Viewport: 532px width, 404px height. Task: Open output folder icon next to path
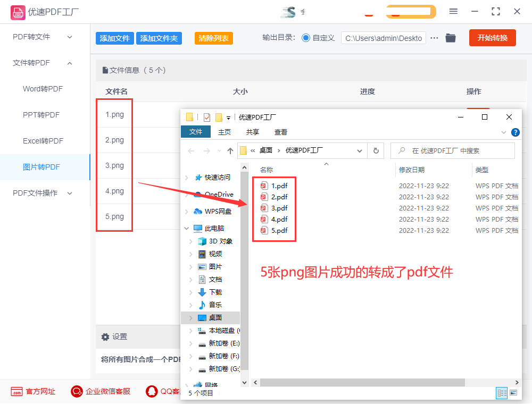451,38
